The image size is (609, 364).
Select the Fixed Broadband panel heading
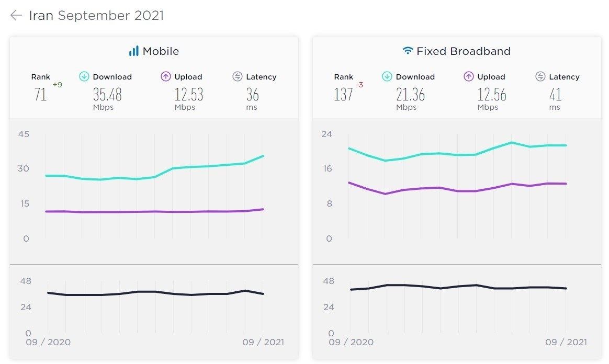[463, 51]
